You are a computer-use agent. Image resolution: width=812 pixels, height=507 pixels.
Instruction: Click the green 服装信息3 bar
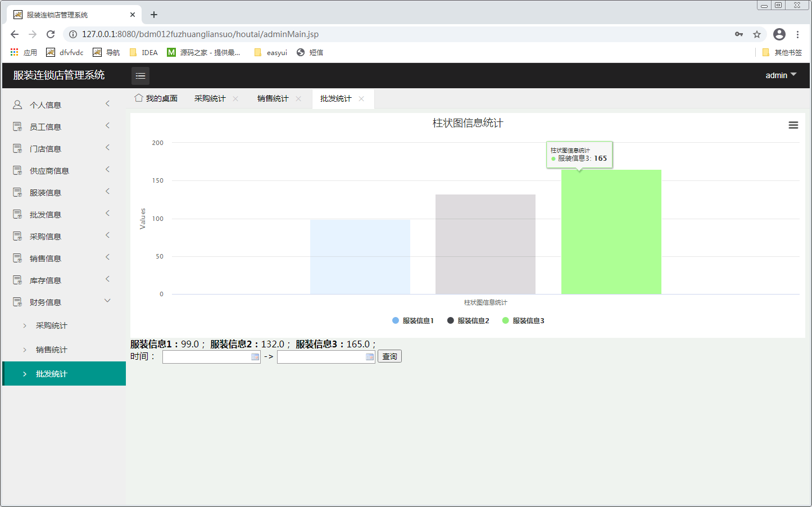click(x=611, y=232)
